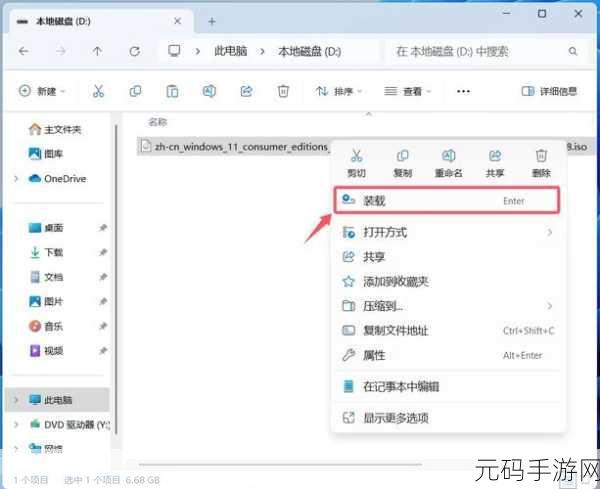Screen dimensions: 600x489
Task: Open the 排序 (Sort) dropdown
Action: (339, 91)
